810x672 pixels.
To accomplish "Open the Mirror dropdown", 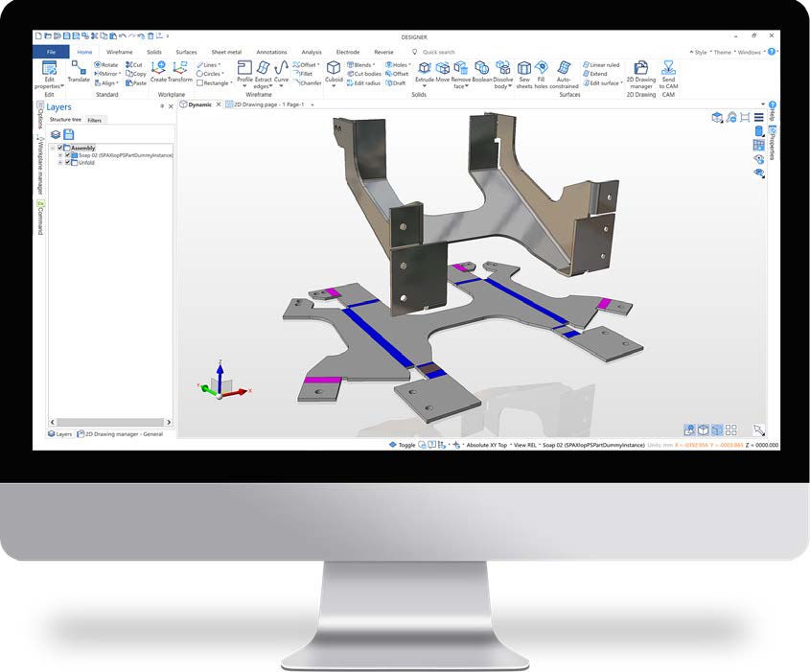I will 108,74.
